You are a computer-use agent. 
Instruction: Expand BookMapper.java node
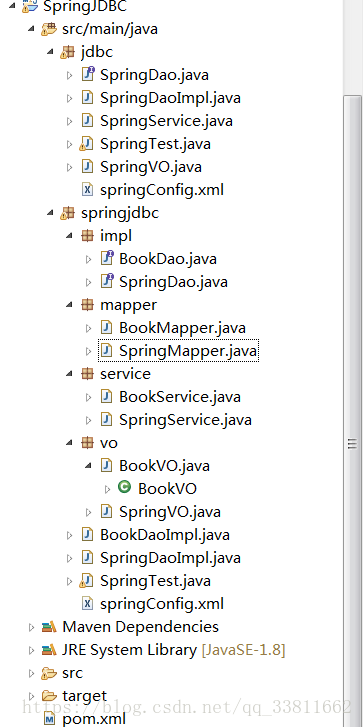click(89, 328)
